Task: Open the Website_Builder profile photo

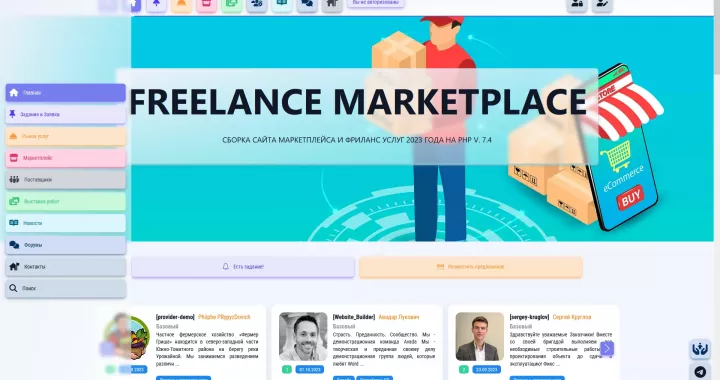Action: pos(303,336)
